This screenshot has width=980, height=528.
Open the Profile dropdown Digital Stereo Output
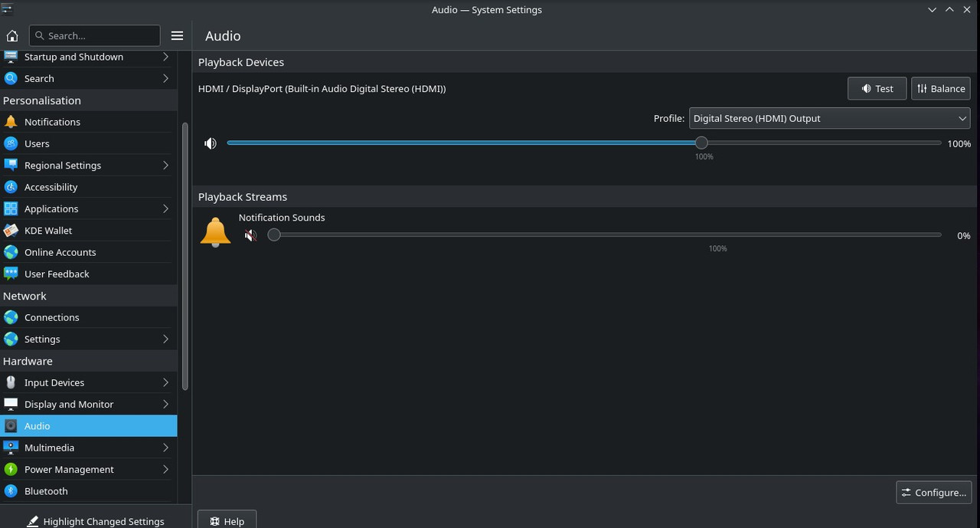[x=829, y=118]
